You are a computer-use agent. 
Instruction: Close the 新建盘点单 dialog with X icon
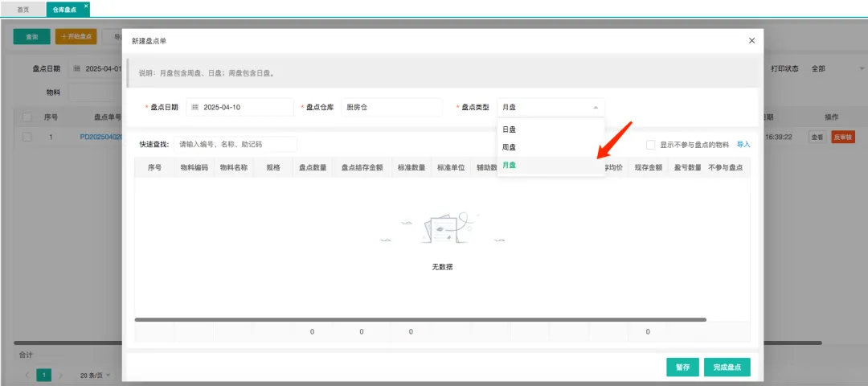pyautogui.click(x=751, y=40)
